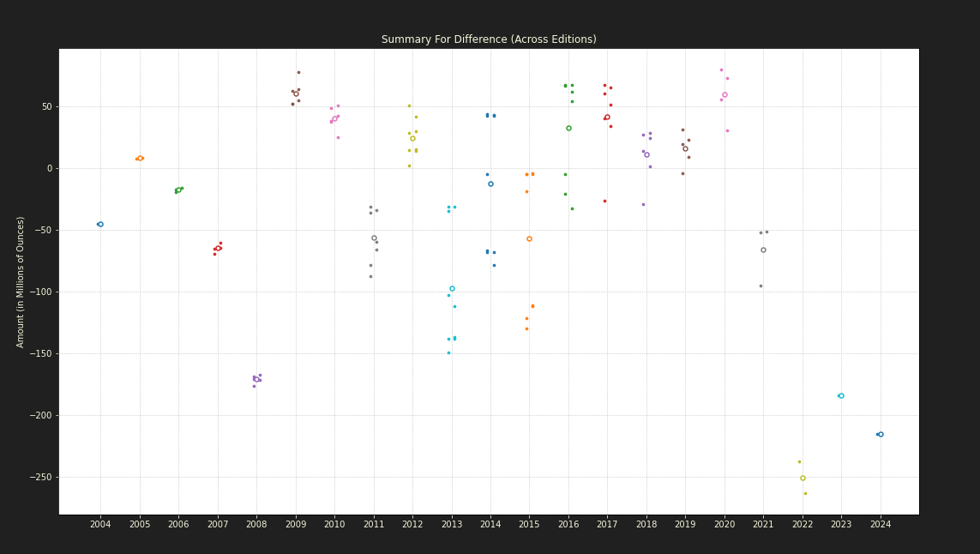Viewport: 980px width, 554px height.
Task: Click the lowest red dot for 2017
Action: [604, 202]
